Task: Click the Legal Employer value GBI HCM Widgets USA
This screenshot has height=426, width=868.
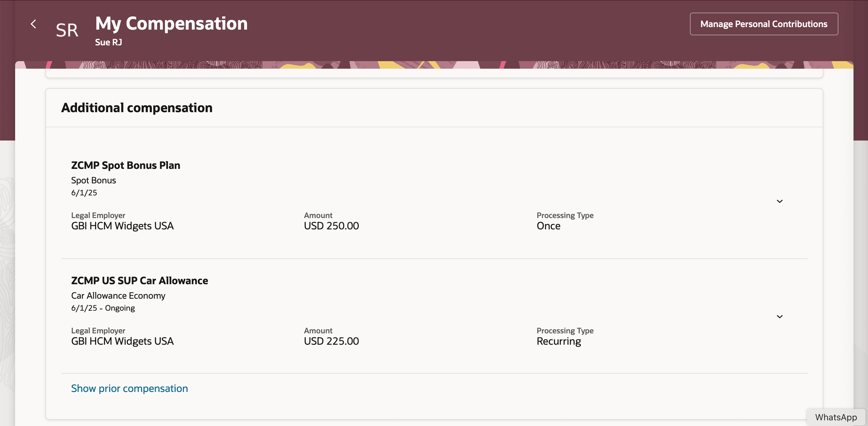Action: point(122,226)
